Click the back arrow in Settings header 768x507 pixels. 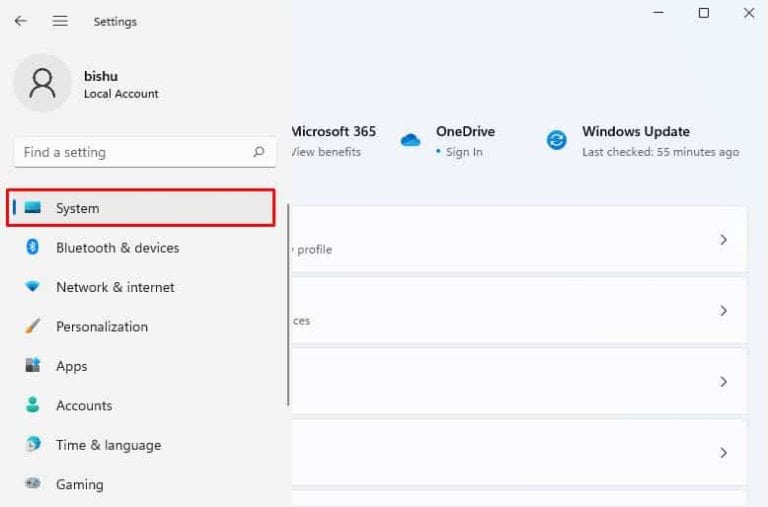20,21
